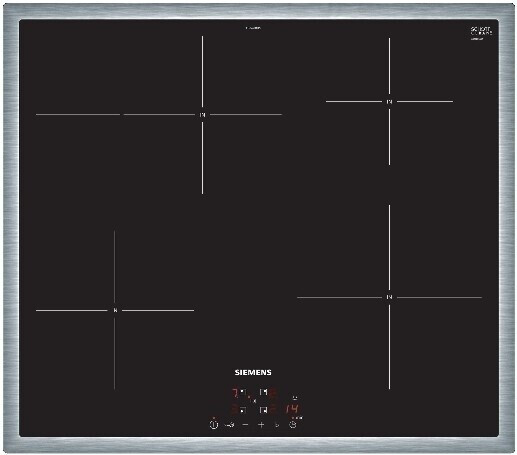Increase heat level with the plus key

(261, 425)
